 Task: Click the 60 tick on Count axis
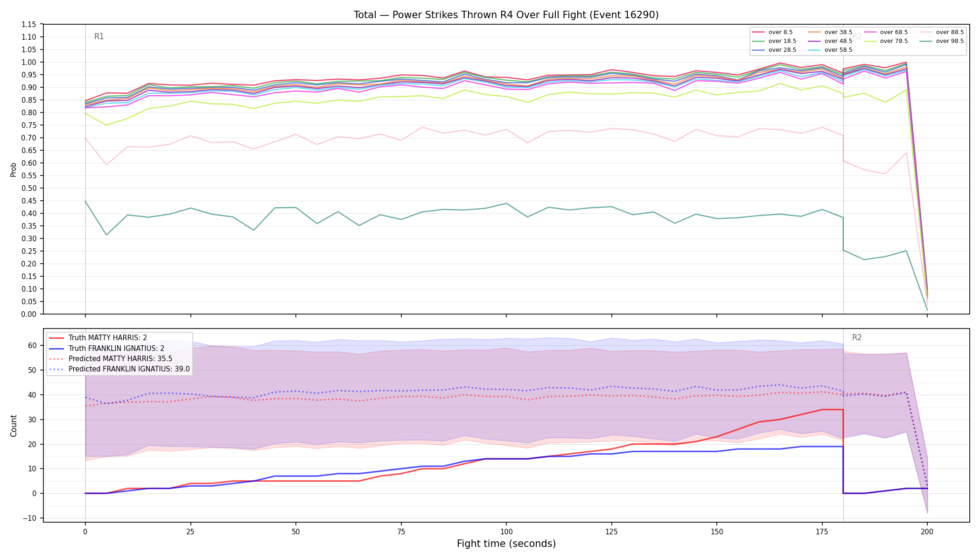tap(32, 345)
